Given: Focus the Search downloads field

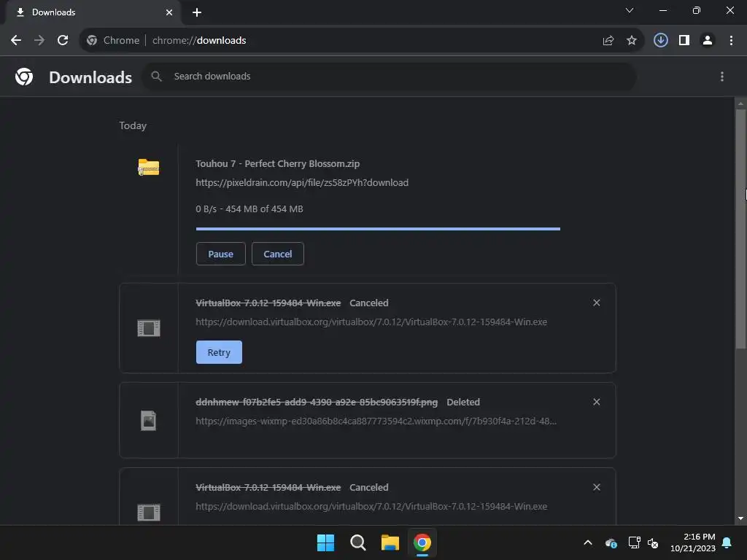Looking at the screenshot, I should click(390, 76).
